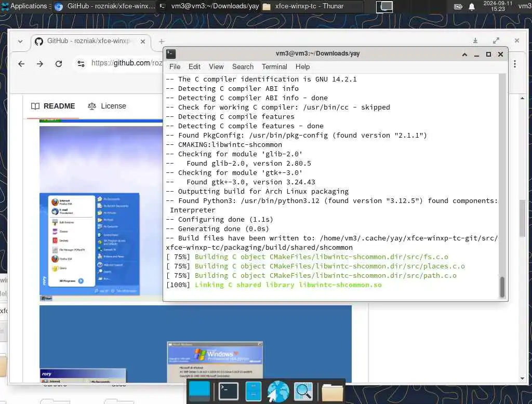Open the home folder dock icon
532x404 pixels.
coord(332,392)
